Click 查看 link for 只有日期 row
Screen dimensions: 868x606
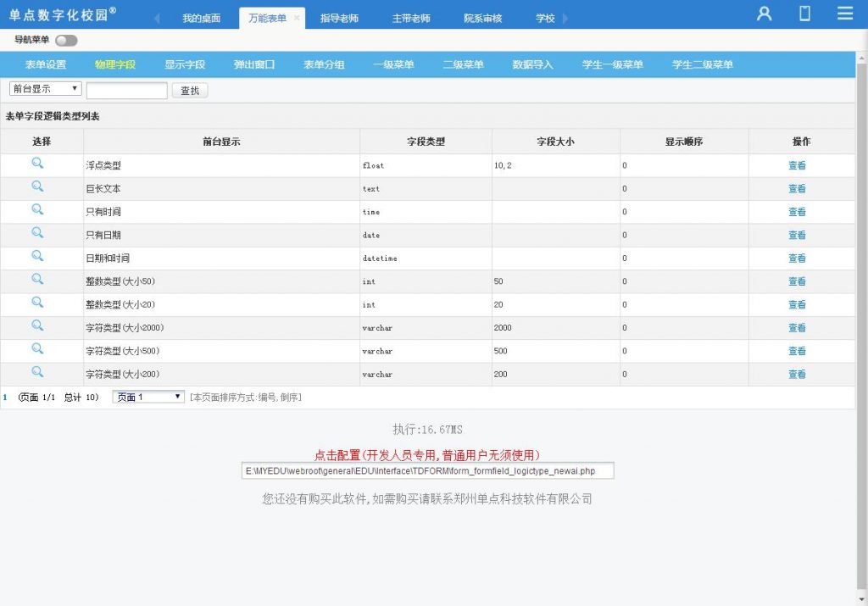(x=797, y=236)
